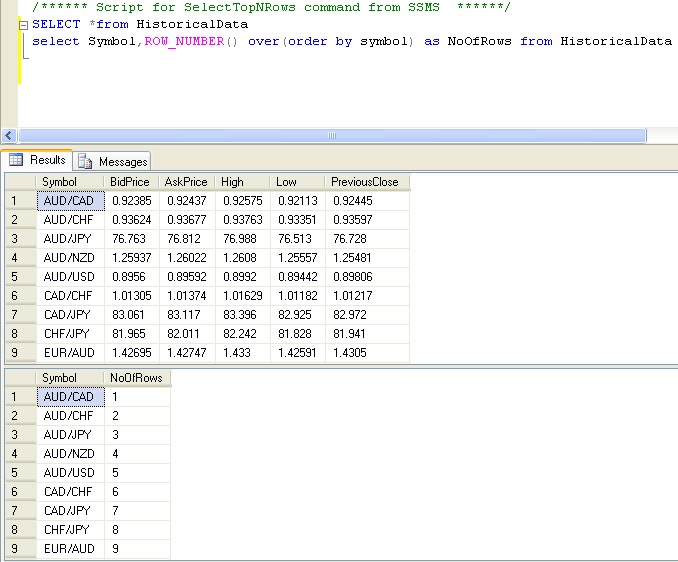Select the Low column header
Screen dimensions: 678x562
point(297,182)
